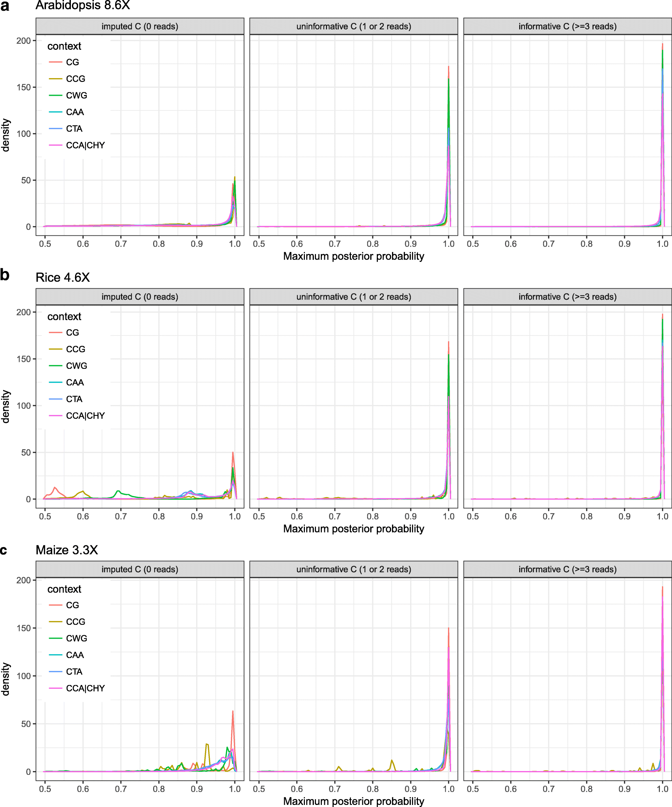The width and height of the screenshot is (672, 807).
Task: Click the '100' density tick label in Maize row
Action: tap(24, 676)
